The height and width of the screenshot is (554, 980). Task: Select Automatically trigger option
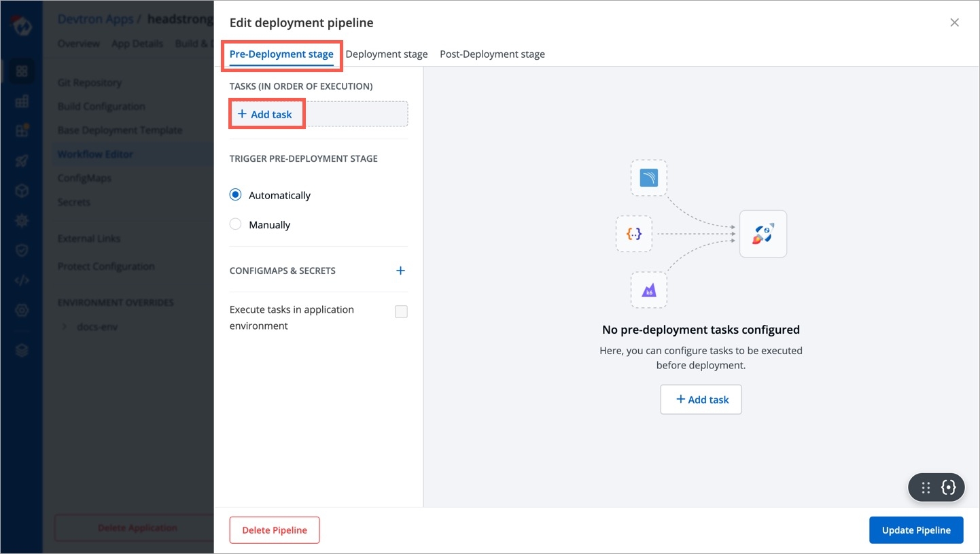(x=236, y=195)
